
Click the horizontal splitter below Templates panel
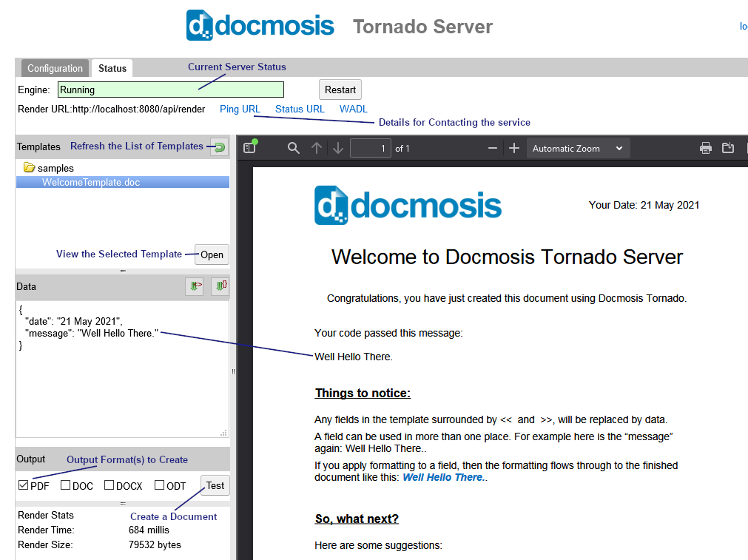(x=123, y=271)
